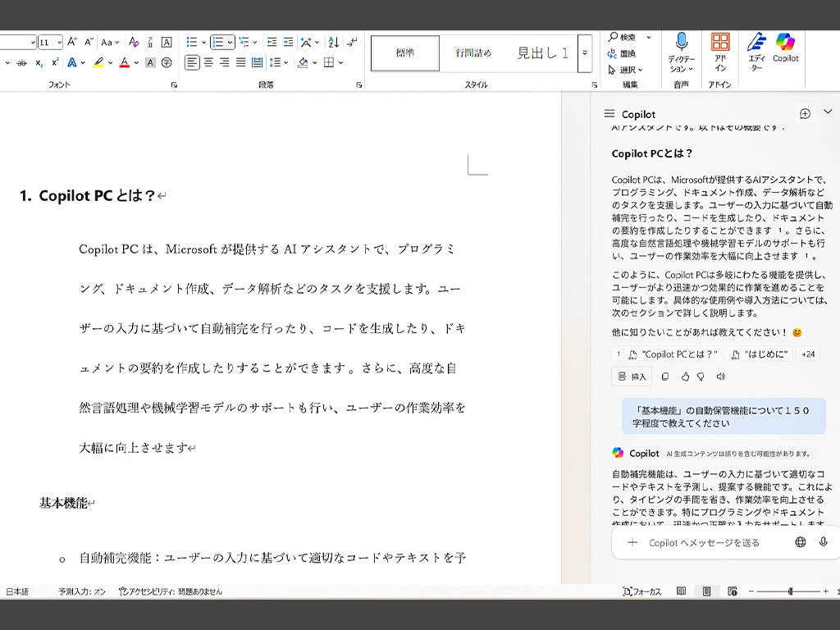Show the +24 additional references
The height and width of the screenshot is (630, 840).
[x=808, y=354]
